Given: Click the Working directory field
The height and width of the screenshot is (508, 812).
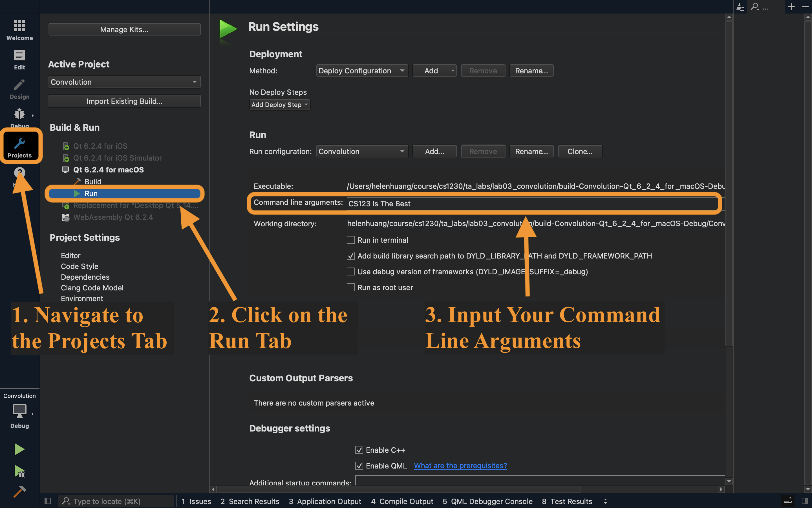Looking at the screenshot, I should (535, 224).
